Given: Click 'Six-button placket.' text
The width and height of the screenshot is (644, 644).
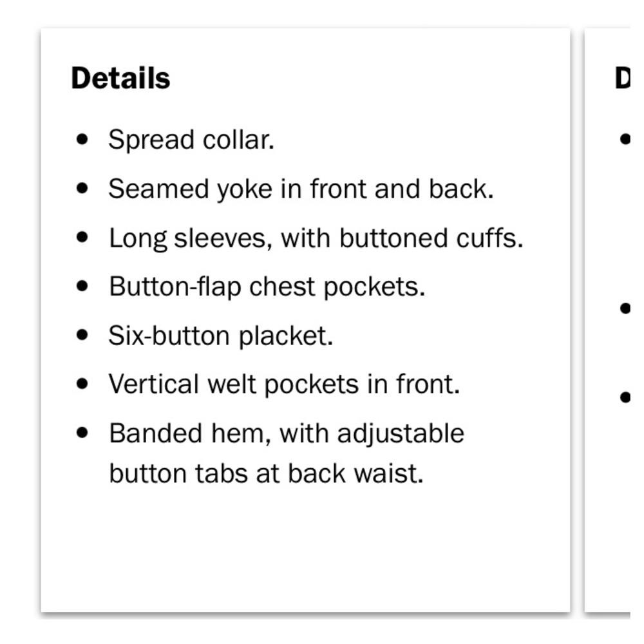Looking at the screenshot, I should click(x=220, y=336).
